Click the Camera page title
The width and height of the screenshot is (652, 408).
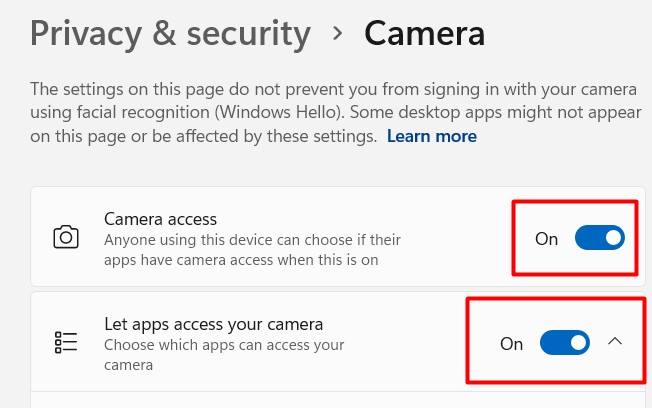(424, 34)
